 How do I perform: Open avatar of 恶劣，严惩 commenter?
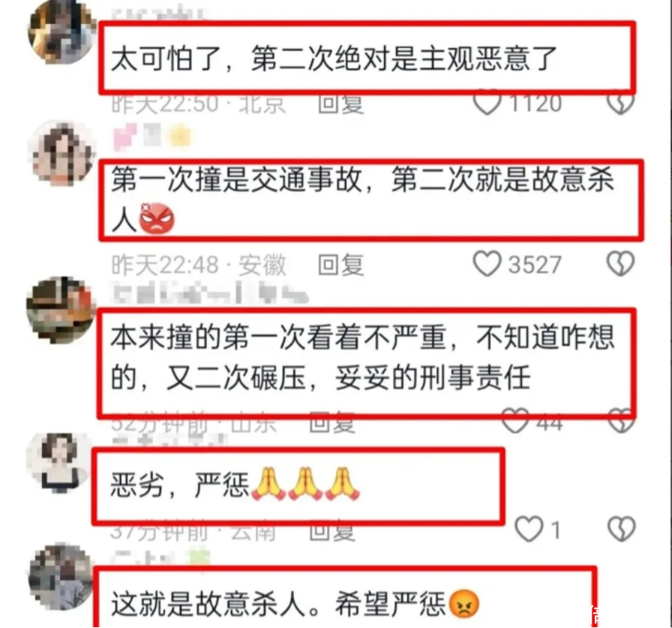click(x=59, y=462)
